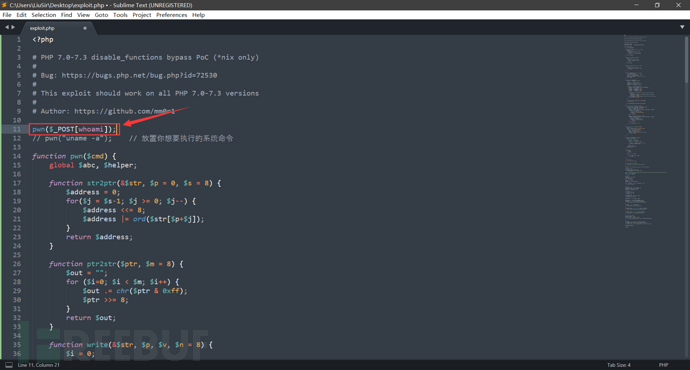Go to previous tab with left arrow
The image size is (690, 370).
(7, 27)
